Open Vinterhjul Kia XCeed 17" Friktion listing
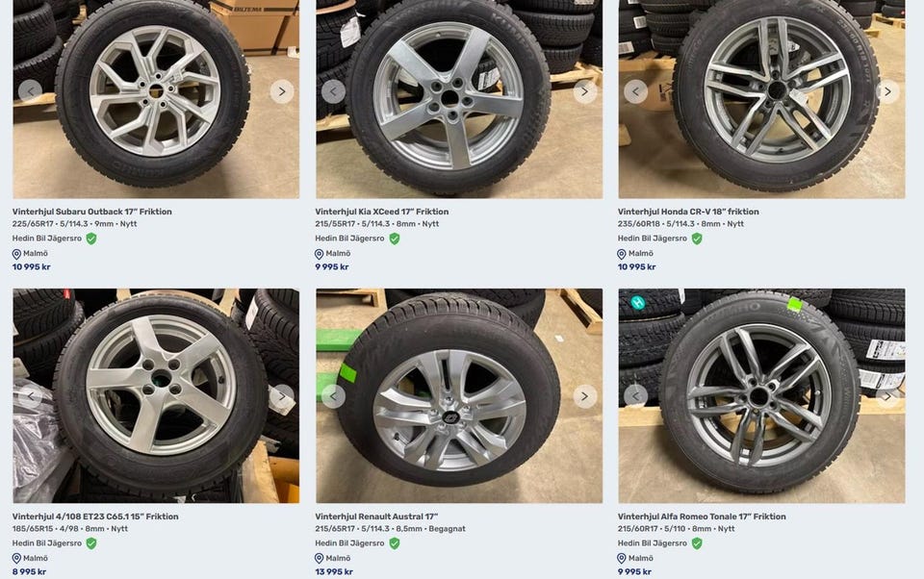The width and height of the screenshot is (924, 579). click(x=381, y=212)
